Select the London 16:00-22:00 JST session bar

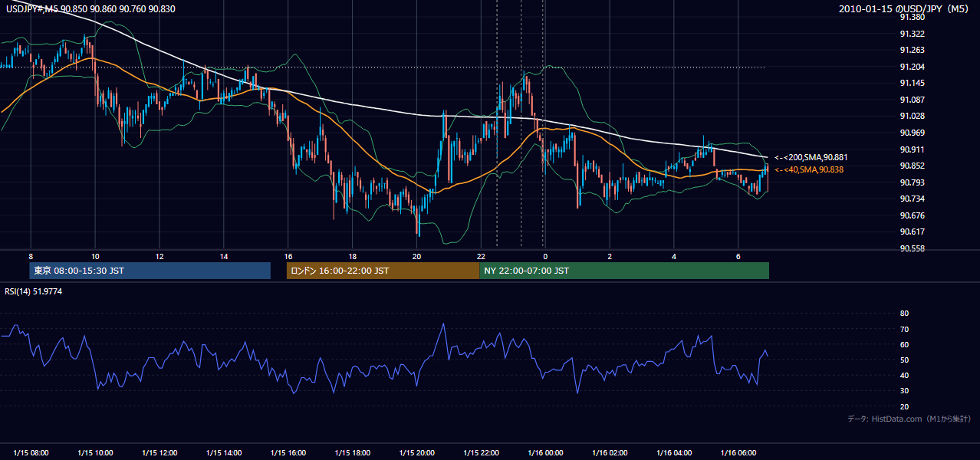point(383,271)
